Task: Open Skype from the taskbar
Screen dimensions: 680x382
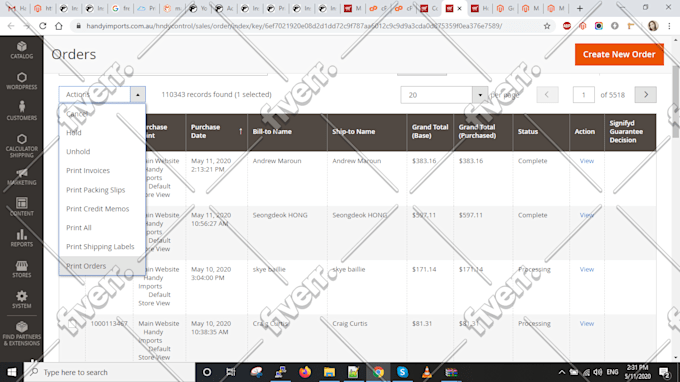Action: (402, 372)
